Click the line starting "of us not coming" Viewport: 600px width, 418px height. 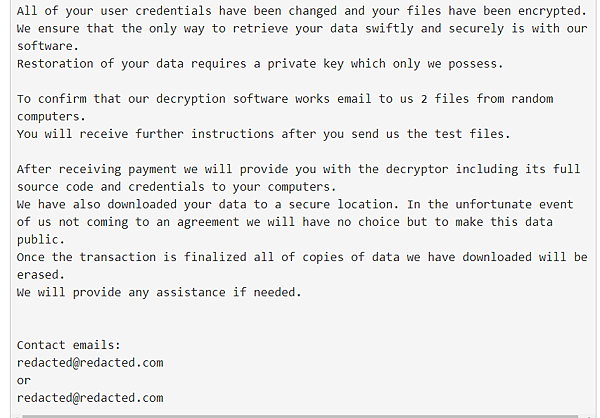[284, 222]
